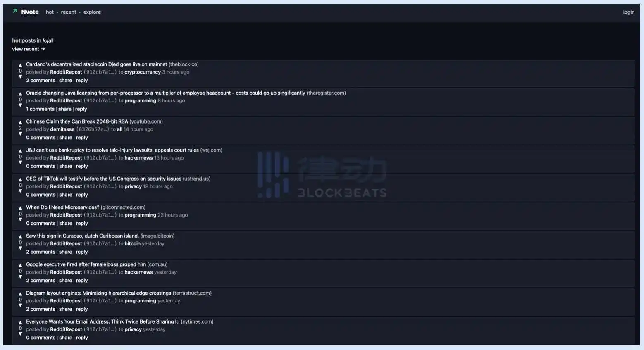Viewport: 644px width, 350px height.
Task: Switch to the recent navigation tab
Action: point(68,12)
